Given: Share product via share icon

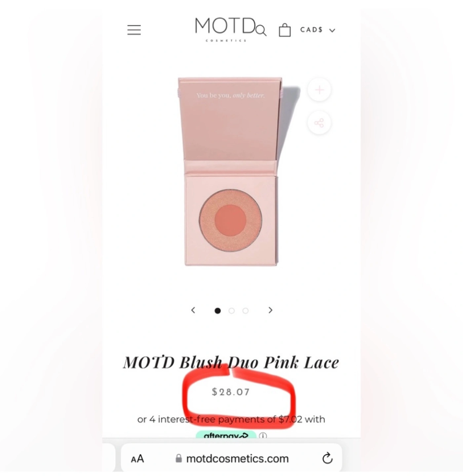Looking at the screenshot, I should tap(319, 123).
